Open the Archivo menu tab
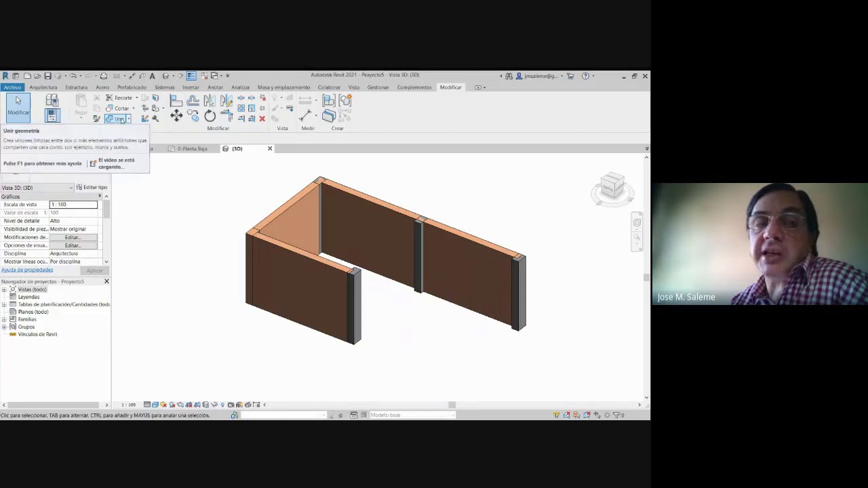This screenshot has width=868, height=488. click(12, 87)
